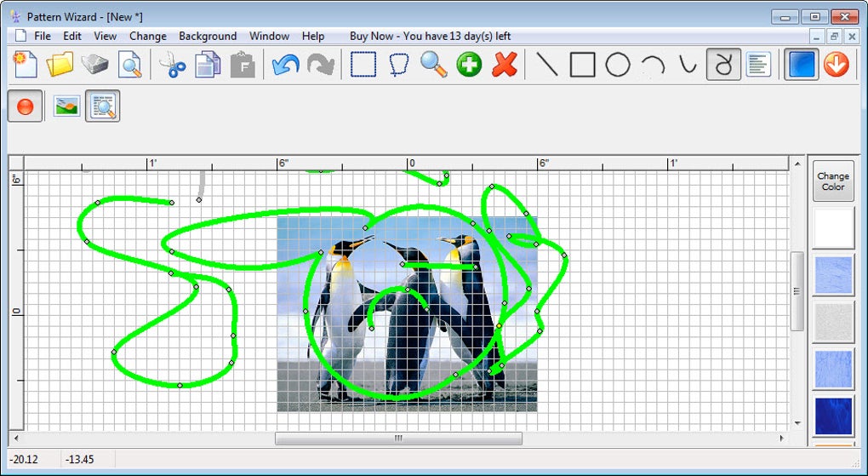Click the vertical scrollbar thumb

797,291
